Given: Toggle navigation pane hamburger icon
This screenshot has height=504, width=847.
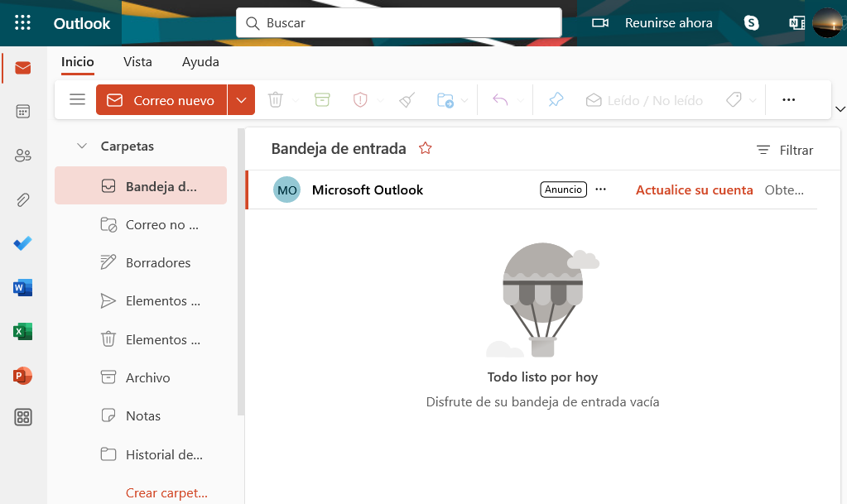Looking at the screenshot, I should [x=77, y=99].
